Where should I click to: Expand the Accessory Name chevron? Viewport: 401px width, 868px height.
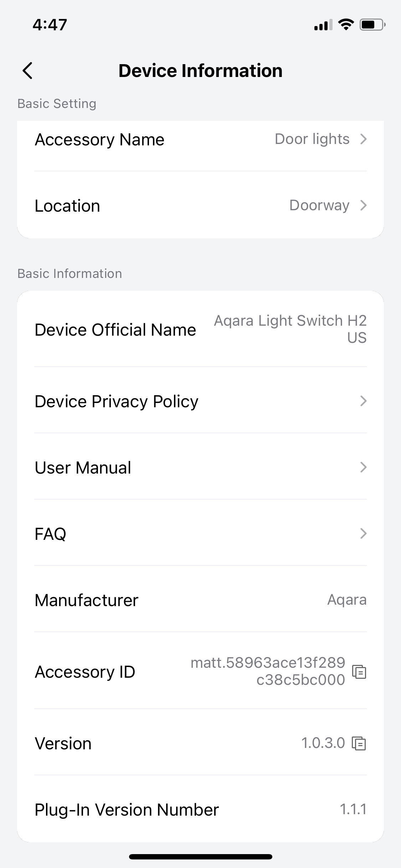click(x=363, y=139)
